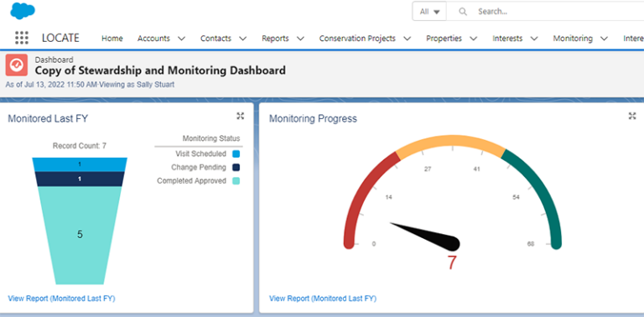This screenshot has height=317, width=644.
Task: Click the gauge tick label 54
Action: 517,198
